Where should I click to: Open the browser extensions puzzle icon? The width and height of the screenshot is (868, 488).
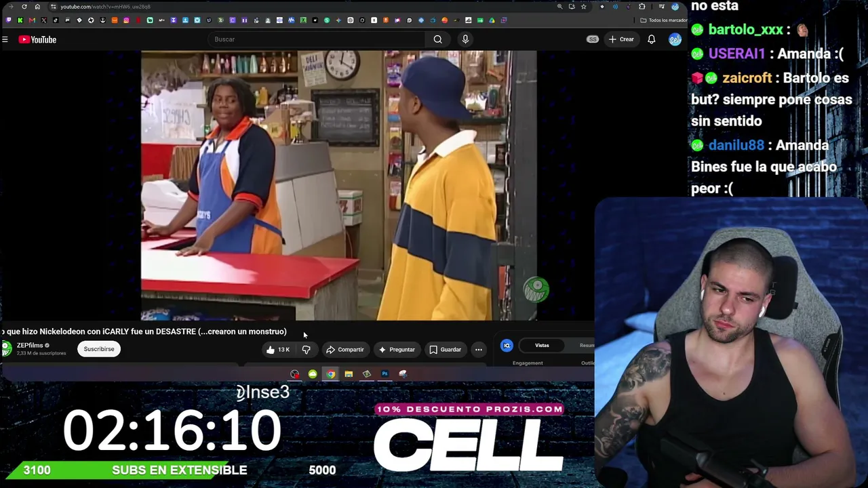coord(642,7)
